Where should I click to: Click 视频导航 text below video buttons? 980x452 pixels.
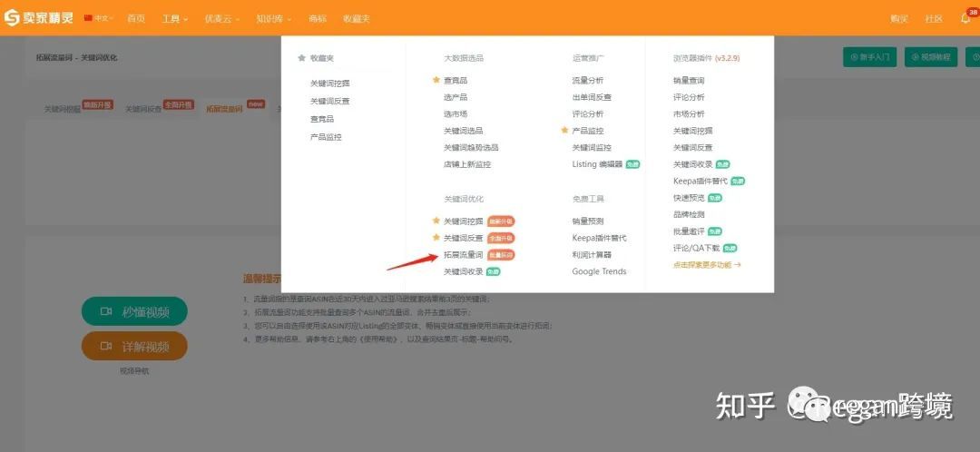[x=134, y=371]
